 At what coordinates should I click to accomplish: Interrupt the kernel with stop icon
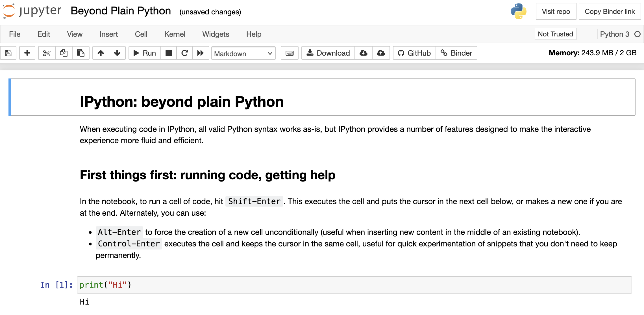[x=169, y=53]
